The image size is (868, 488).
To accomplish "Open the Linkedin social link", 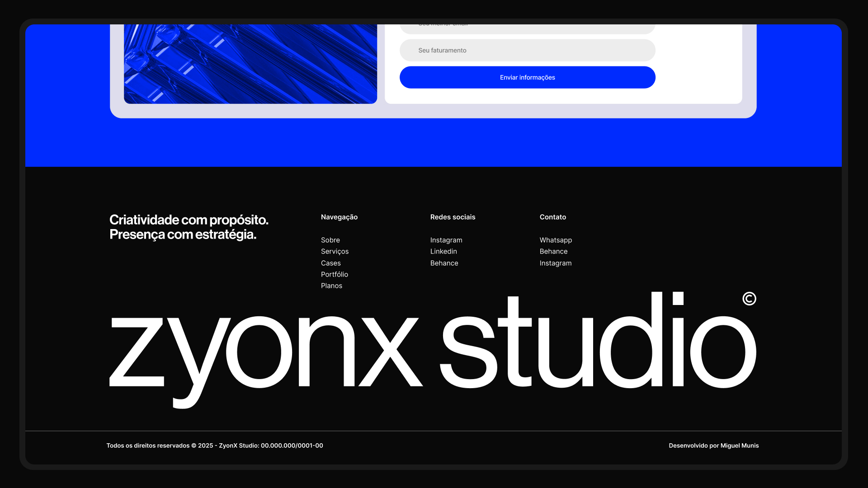I will (x=443, y=251).
